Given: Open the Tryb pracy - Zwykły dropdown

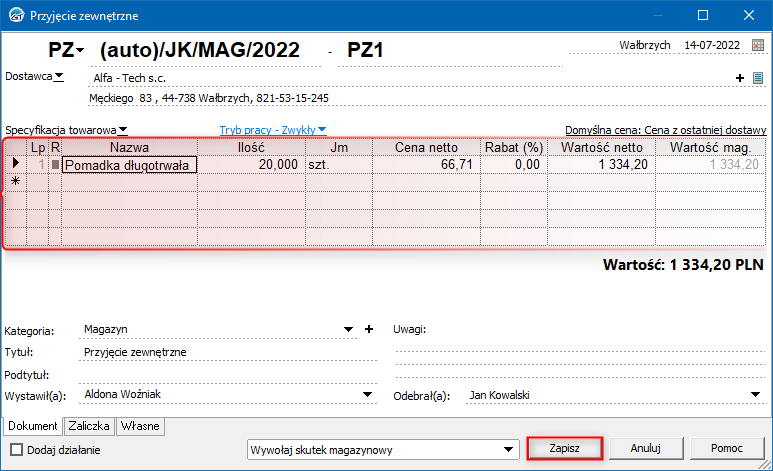Looking at the screenshot, I should click(x=273, y=130).
